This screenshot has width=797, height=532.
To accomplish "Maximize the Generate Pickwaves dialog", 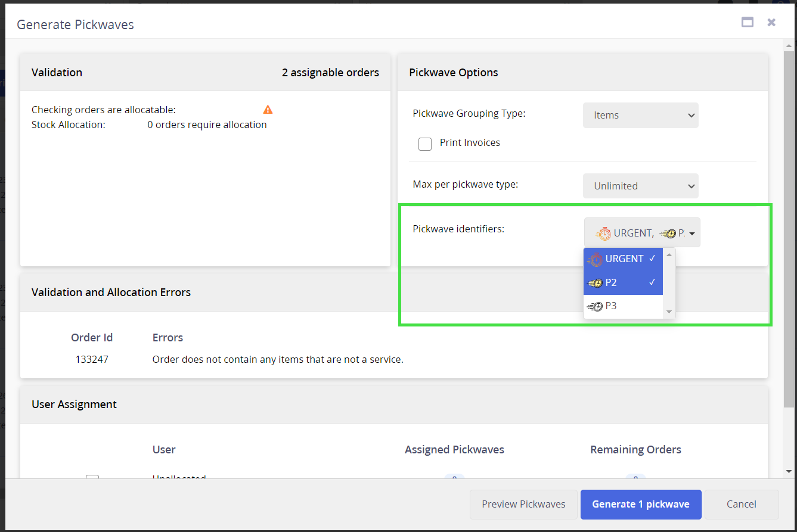I will [747, 23].
